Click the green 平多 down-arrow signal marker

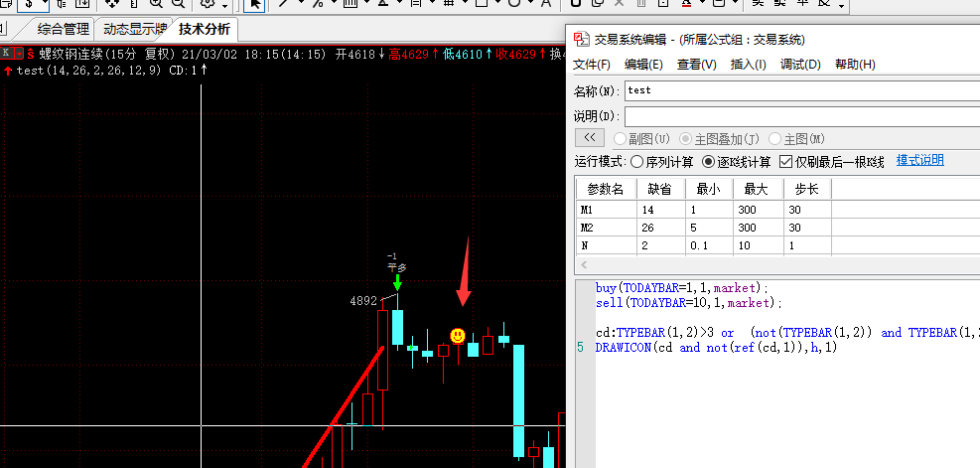click(397, 283)
